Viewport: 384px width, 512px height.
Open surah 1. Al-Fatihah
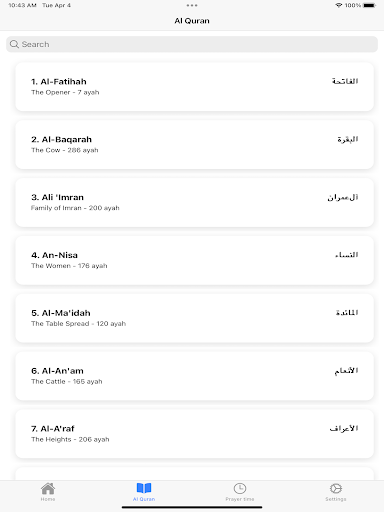[194, 87]
